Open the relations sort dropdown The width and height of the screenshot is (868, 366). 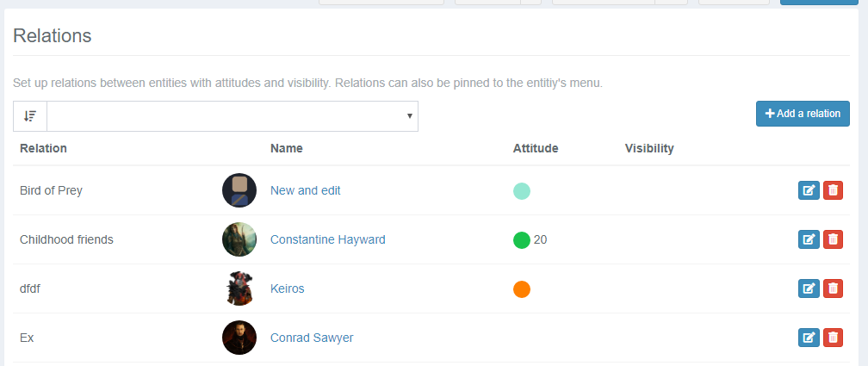(x=232, y=116)
